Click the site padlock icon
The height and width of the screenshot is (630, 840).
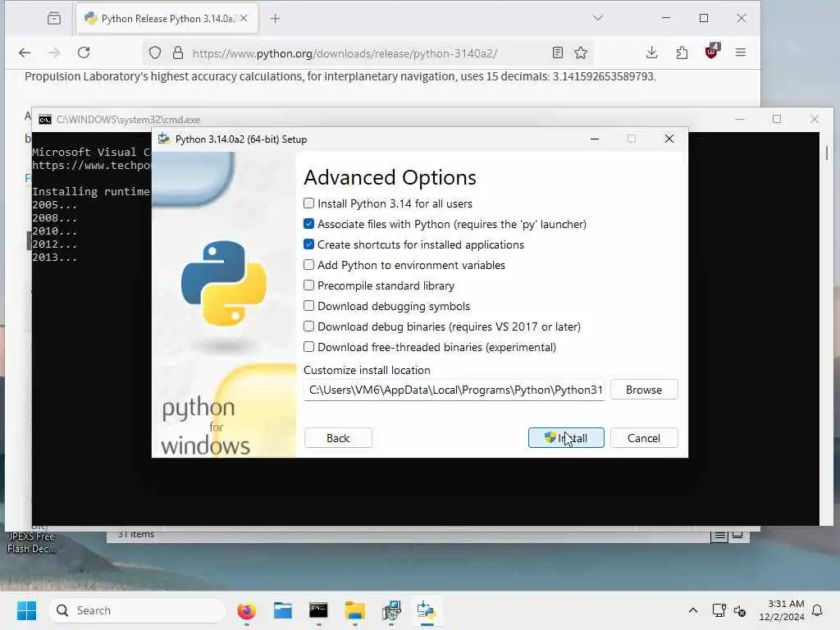point(178,52)
